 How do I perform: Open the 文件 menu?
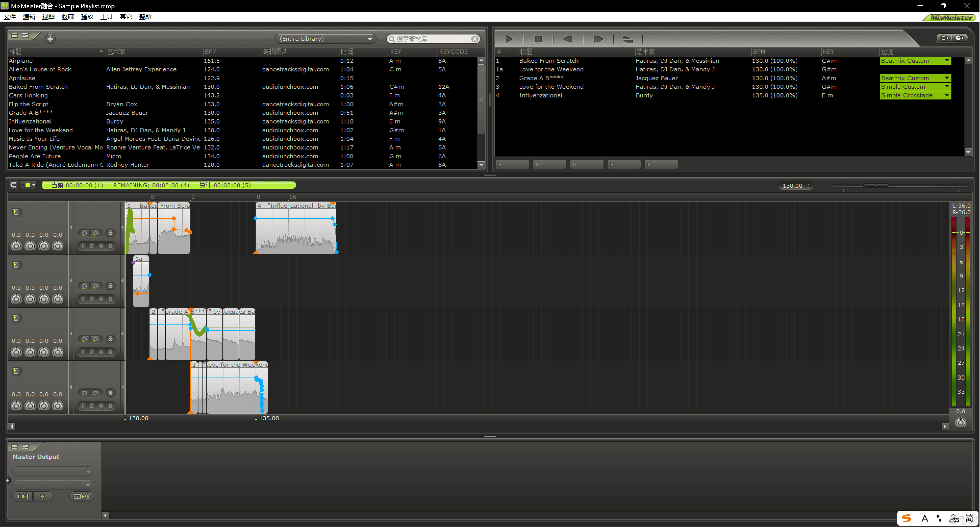click(x=9, y=17)
